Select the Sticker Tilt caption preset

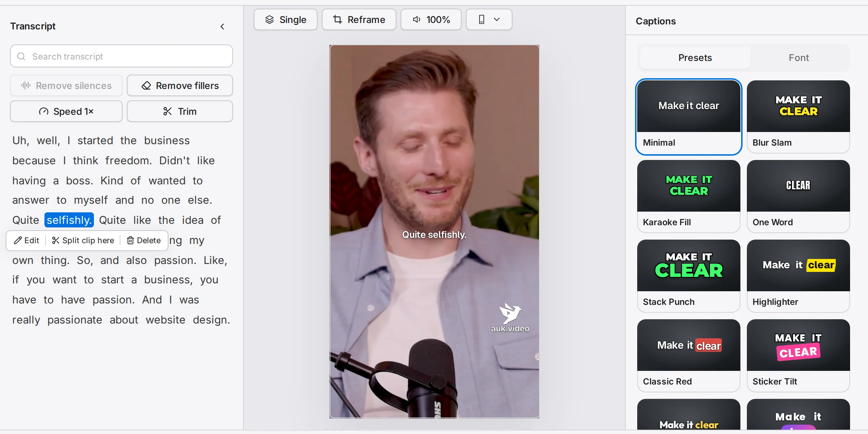coord(798,356)
